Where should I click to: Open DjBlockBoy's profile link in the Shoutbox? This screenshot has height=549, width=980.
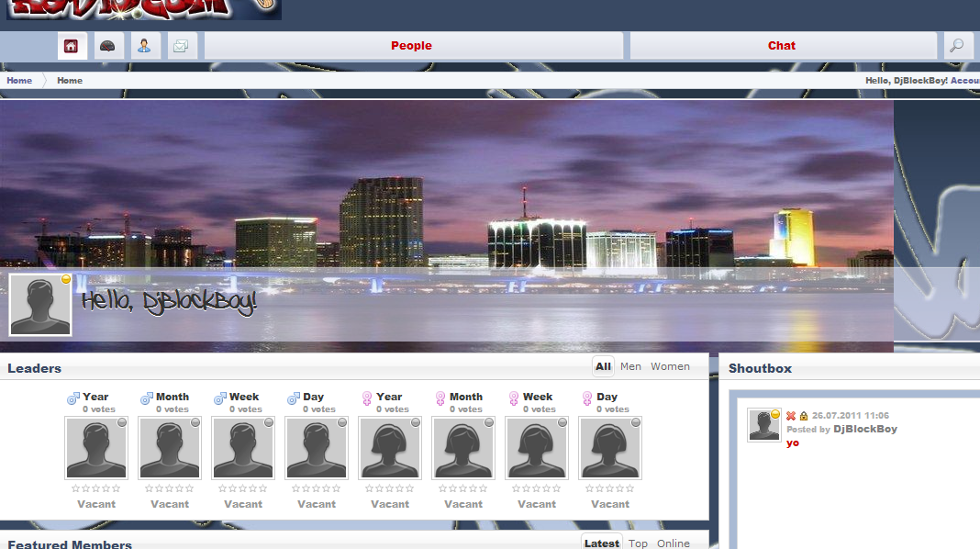[864, 429]
